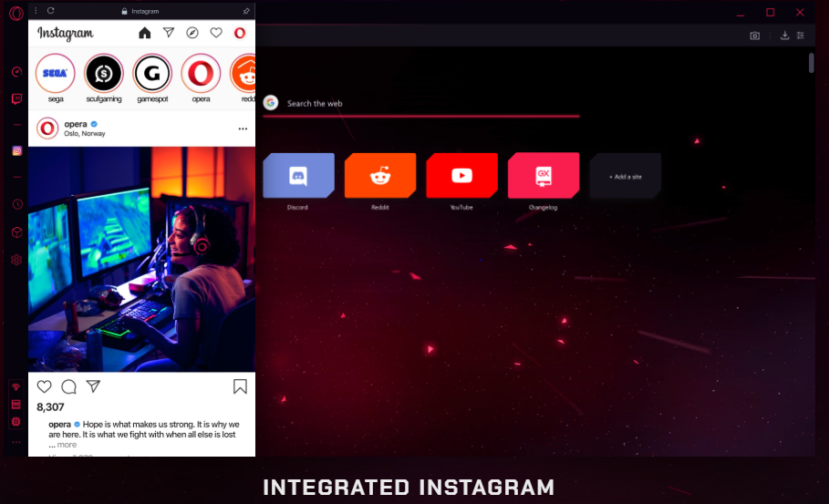View gamespot Instagram story
The image size is (829, 504).
[152, 74]
